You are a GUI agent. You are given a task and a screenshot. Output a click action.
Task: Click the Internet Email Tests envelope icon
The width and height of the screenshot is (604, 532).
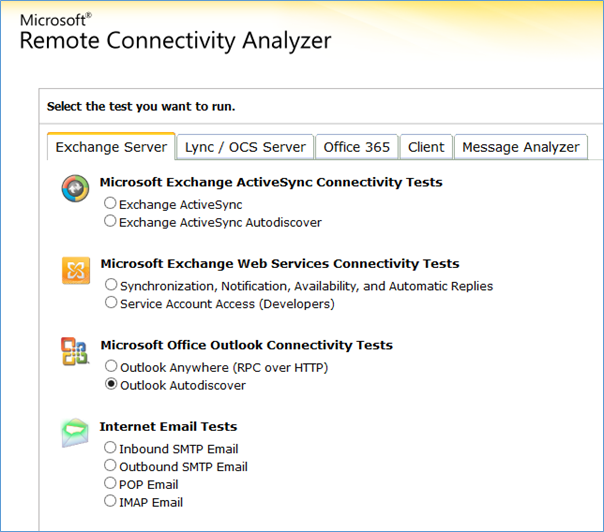(75, 433)
